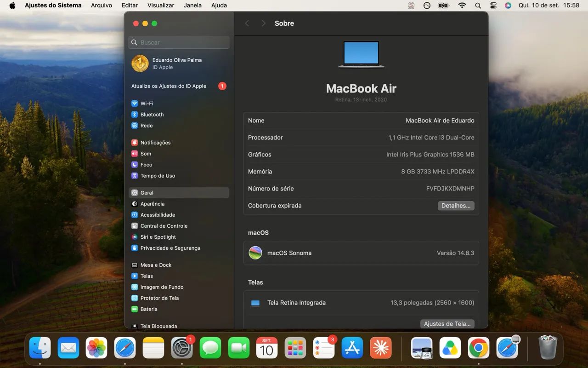Click the Ajustes de Tela... button
588x368 pixels.
(x=447, y=324)
